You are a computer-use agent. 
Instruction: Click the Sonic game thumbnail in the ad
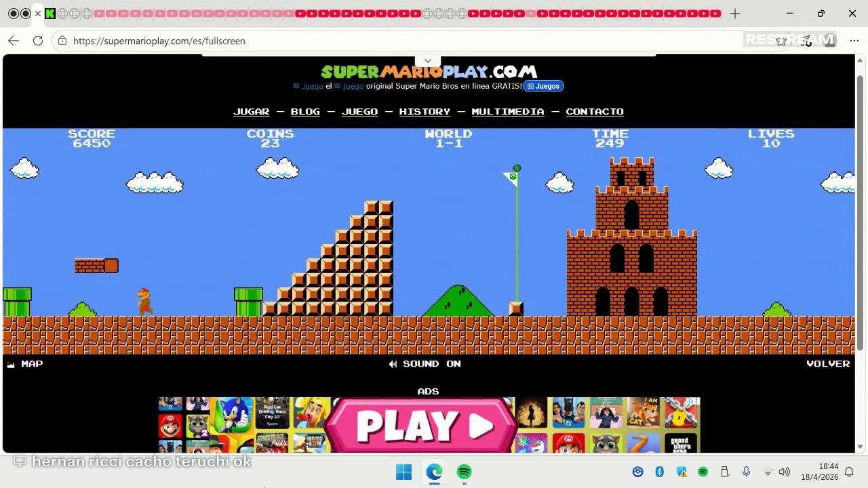click(x=232, y=415)
